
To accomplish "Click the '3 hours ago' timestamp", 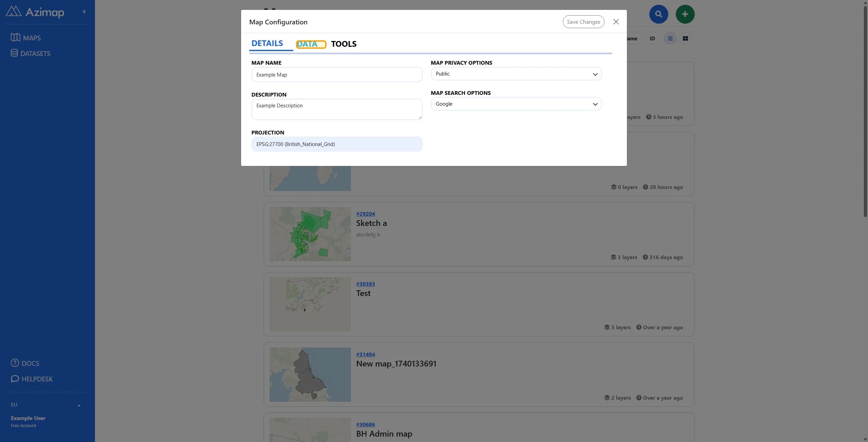I will [x=665, y=117].
